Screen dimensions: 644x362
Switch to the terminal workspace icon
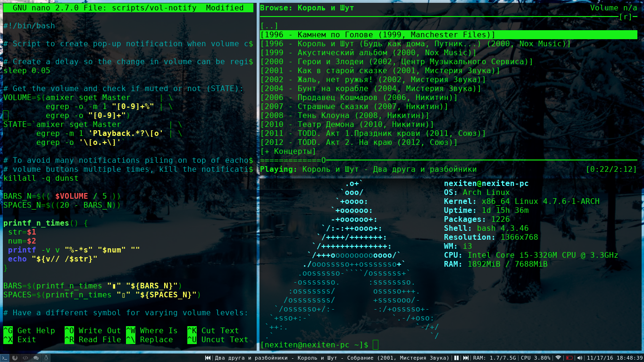pos(5,358)
